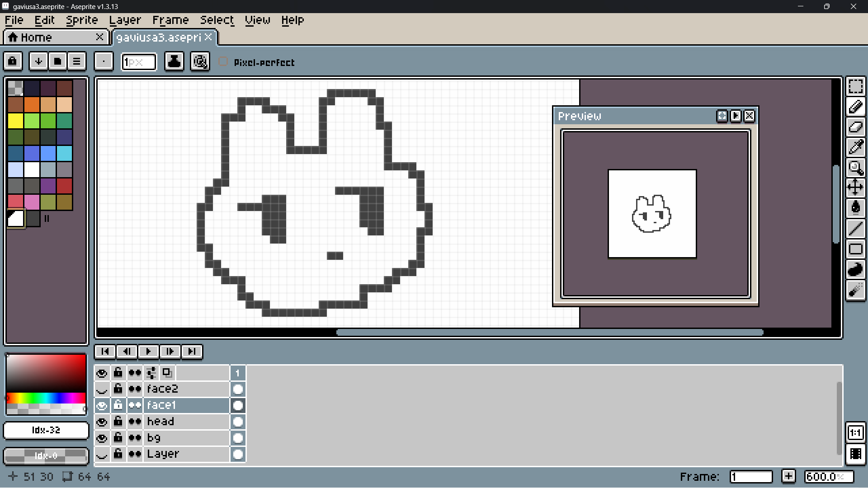Open the palette options menu icon
This screenshot has width=868, height=488.
coord(76,61)
